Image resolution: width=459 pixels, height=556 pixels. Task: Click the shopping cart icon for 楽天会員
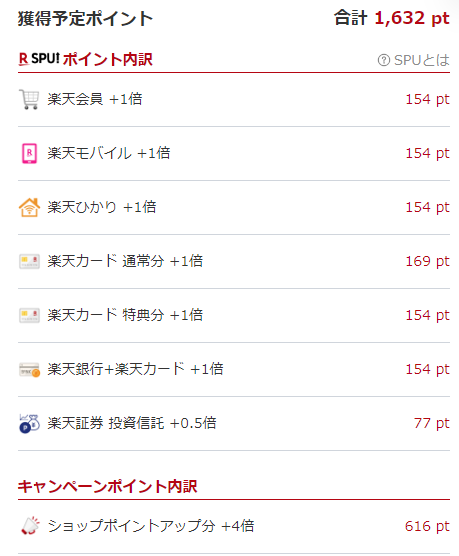(29, 99)
